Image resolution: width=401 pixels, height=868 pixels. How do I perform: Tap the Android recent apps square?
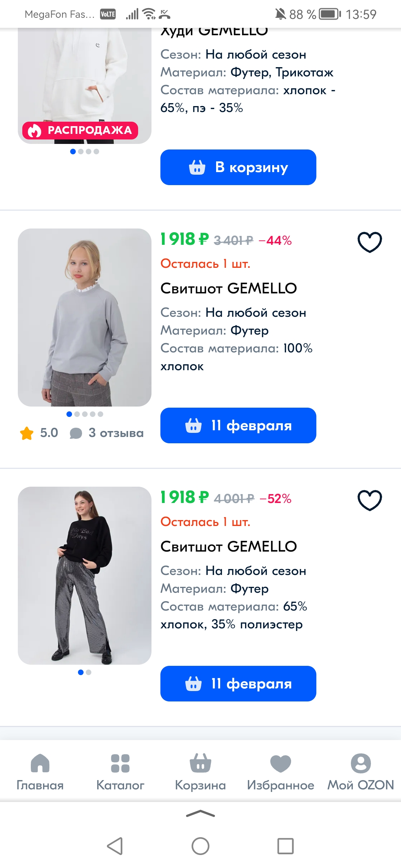[x=286, y=846]
